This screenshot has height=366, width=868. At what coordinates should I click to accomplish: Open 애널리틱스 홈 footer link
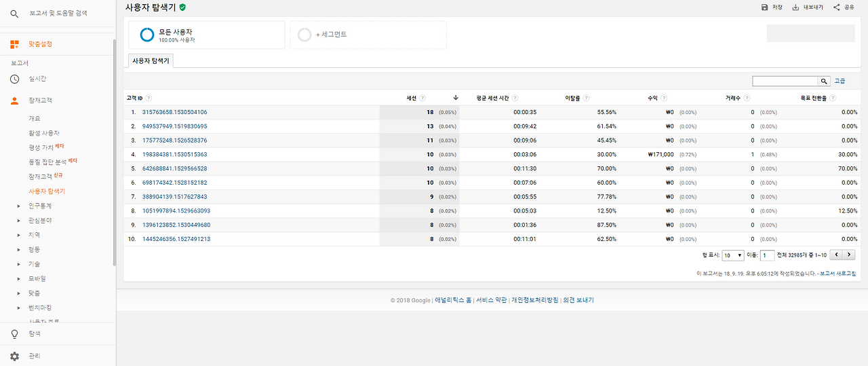453,300
